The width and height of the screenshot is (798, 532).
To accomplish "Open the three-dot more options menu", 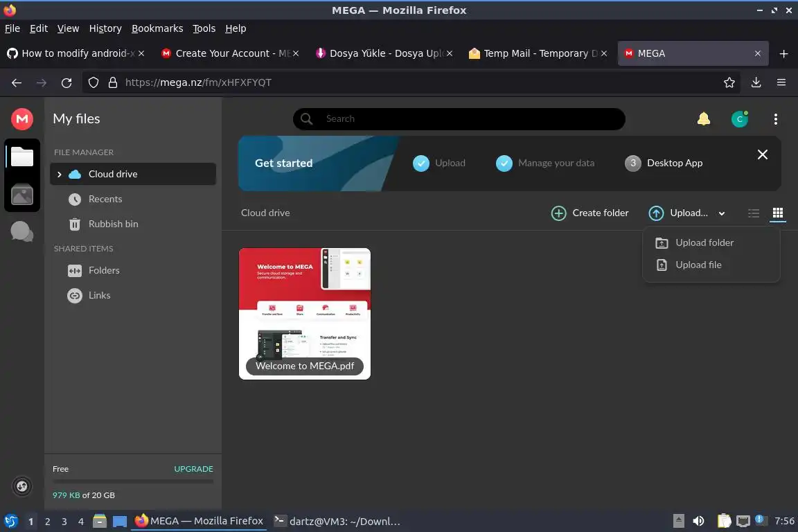I will (775, 119).
